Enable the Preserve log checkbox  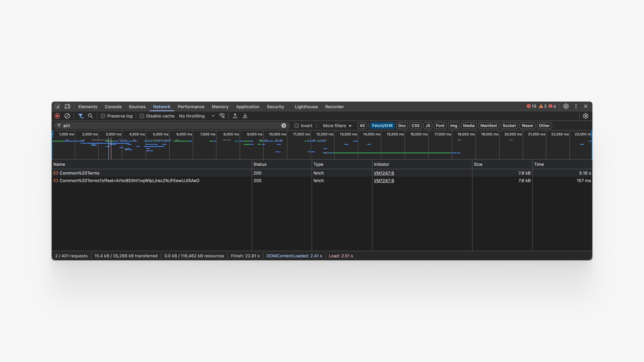coord(103,116)
